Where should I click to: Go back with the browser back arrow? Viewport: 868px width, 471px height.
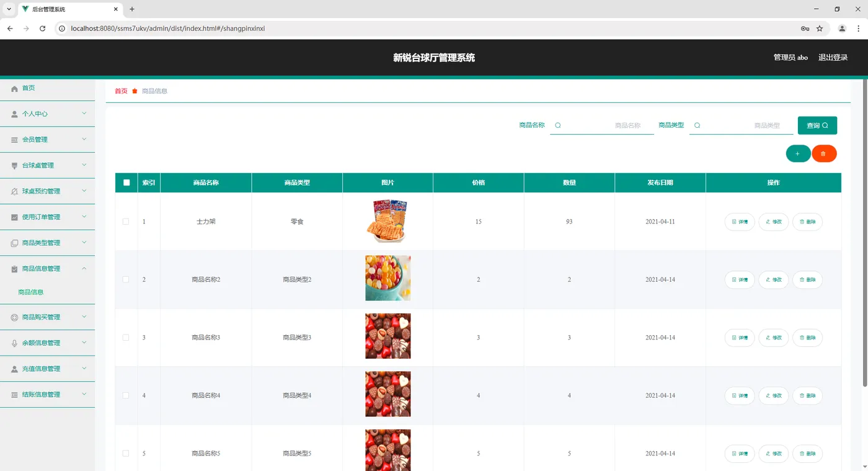point(10,29)
